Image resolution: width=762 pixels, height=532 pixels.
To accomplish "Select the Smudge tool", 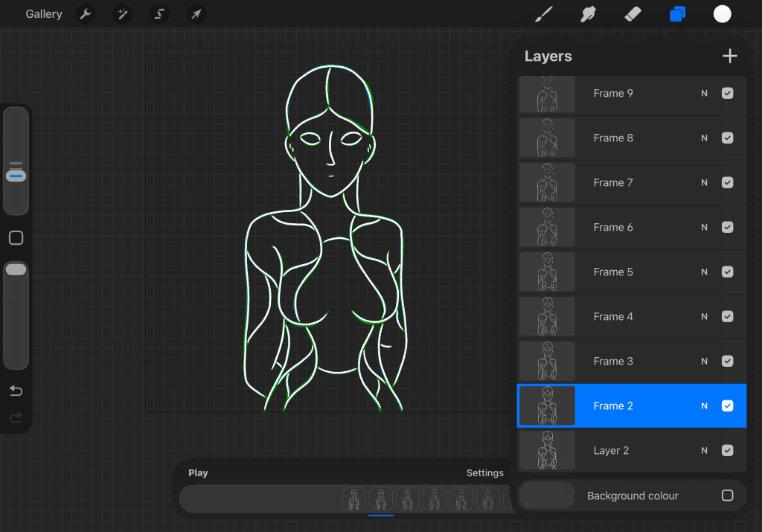I will 589,14.
